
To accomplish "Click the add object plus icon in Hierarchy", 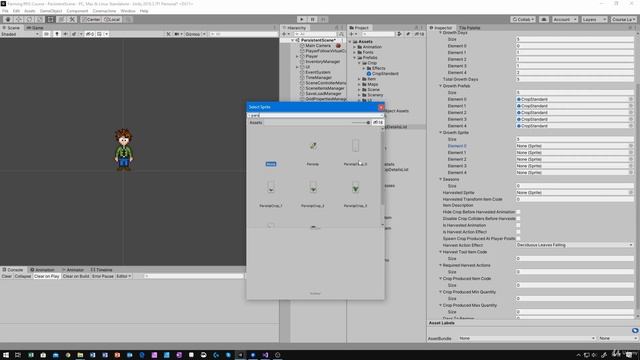I will [285, 34].
